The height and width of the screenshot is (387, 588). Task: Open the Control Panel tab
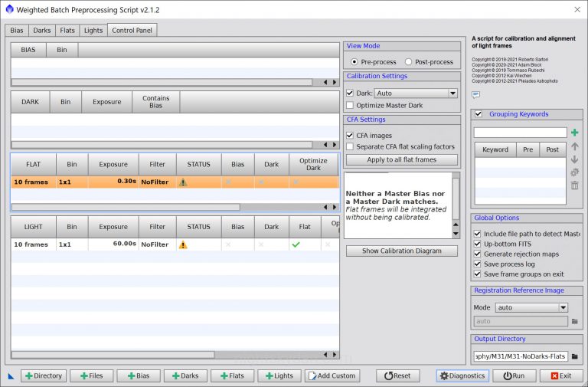pos(132,31)
